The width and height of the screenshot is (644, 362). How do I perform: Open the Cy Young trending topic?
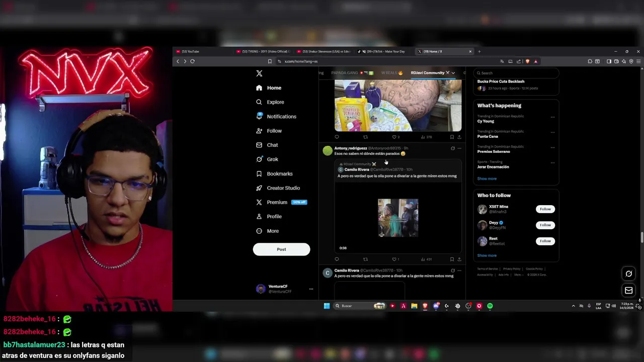pos(486,121)
